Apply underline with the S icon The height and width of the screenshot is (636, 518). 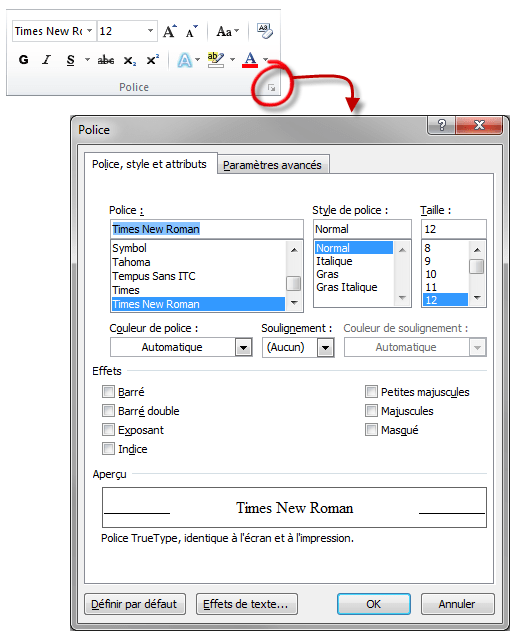pos(71,60)
